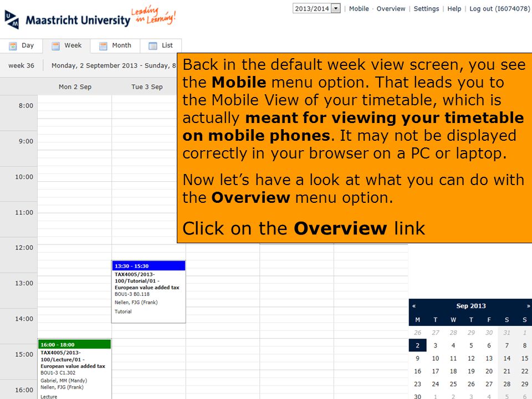Switch to the List tab

(x=161, y=45)
